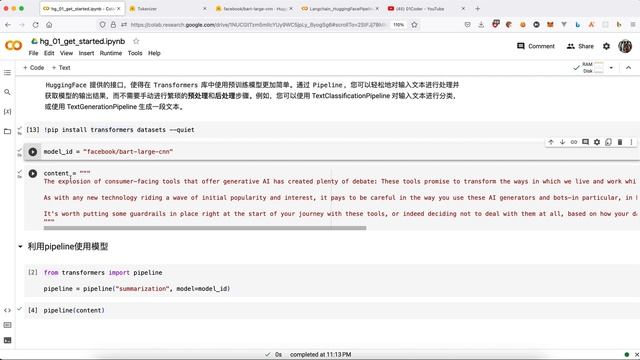Open cell editor settings gear
This screenshot has width=640, height=360.
597,142
